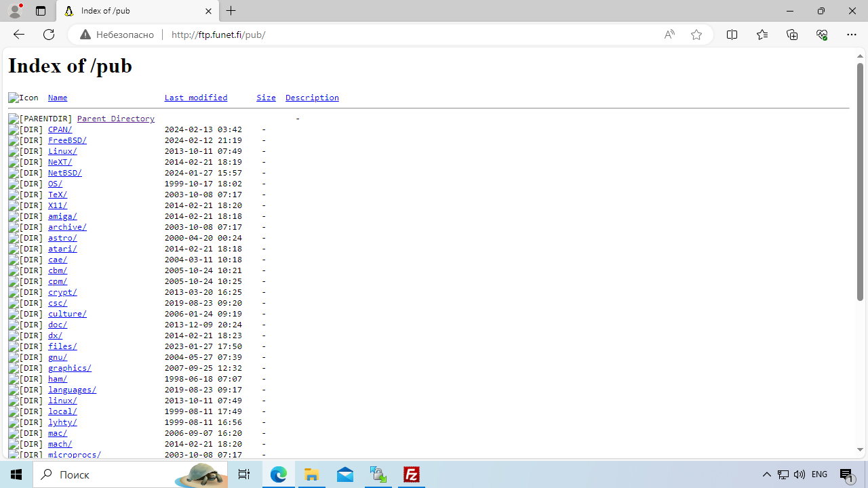868x488 pixels.
Task: Add page to favorites with star icon
Action: click(x=696, y=35)
